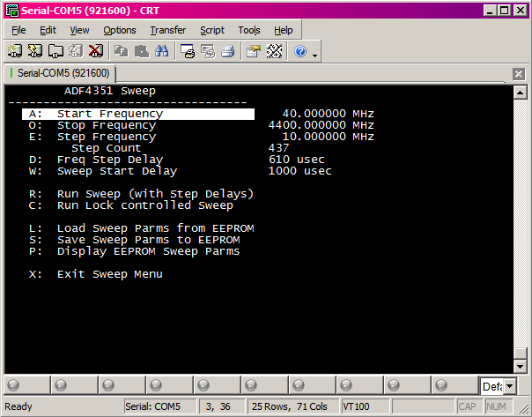This screenshot has width=532, height=417.
Task: Click 'R: Run Sweep (with Step Delays)'
Action: [x=141, y=194]
